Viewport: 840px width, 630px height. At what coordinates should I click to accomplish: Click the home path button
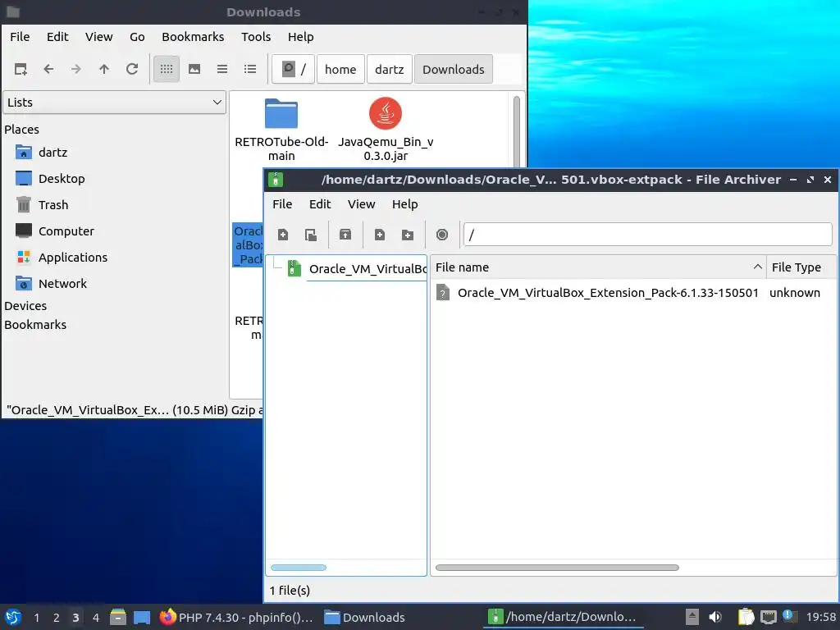[x=340, y=69]
